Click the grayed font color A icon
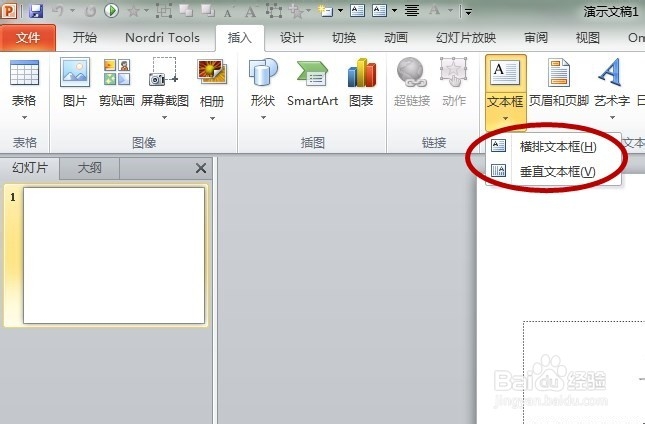The height and width of the screenshot is (424, 645). pos(434,10)
